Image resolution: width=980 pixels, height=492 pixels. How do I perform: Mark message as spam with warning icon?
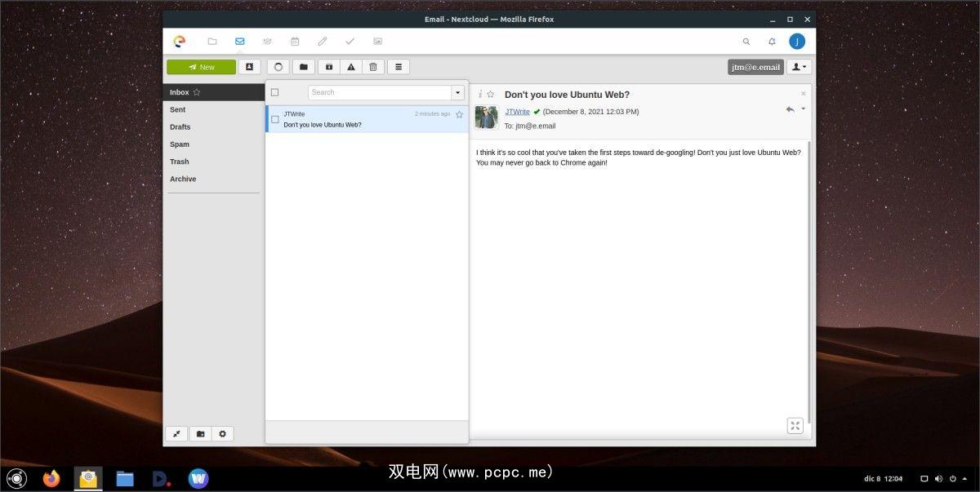(x=351, y=67)
